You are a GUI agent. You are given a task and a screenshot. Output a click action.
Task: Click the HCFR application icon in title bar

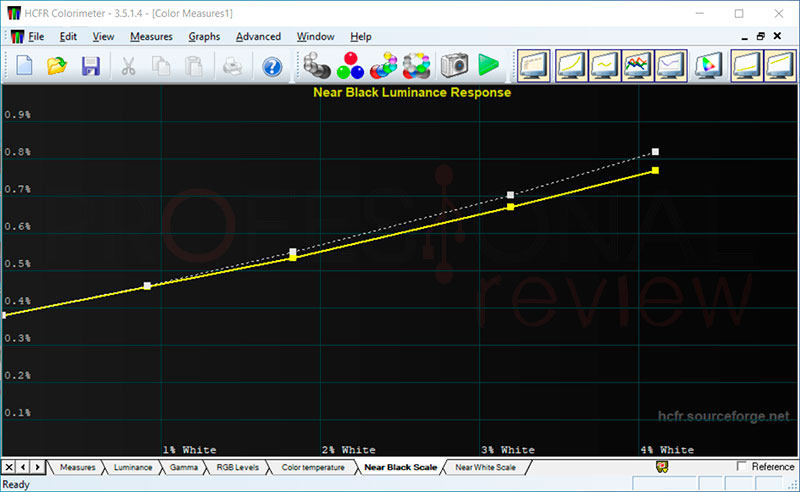coord(14,13)
